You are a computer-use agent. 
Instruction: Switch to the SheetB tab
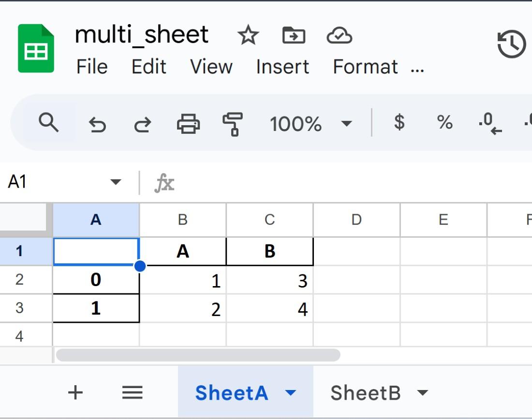(365, 393)
